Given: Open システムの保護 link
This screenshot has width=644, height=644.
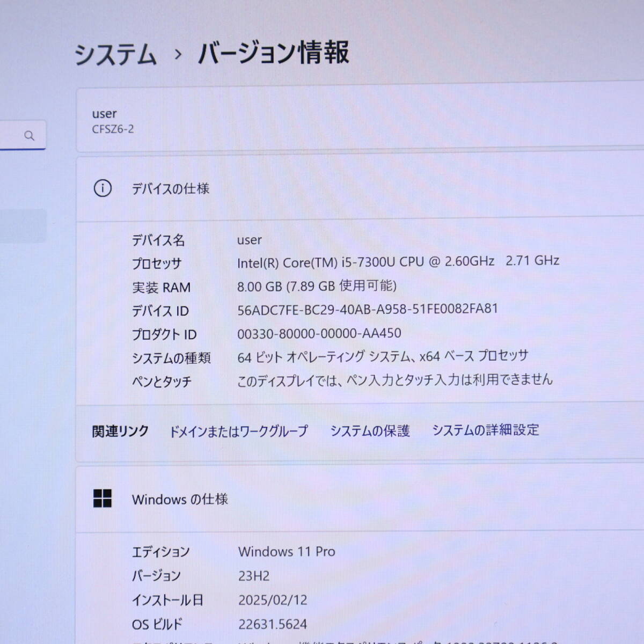Looking at the screenshot, I should coord(370,430).
